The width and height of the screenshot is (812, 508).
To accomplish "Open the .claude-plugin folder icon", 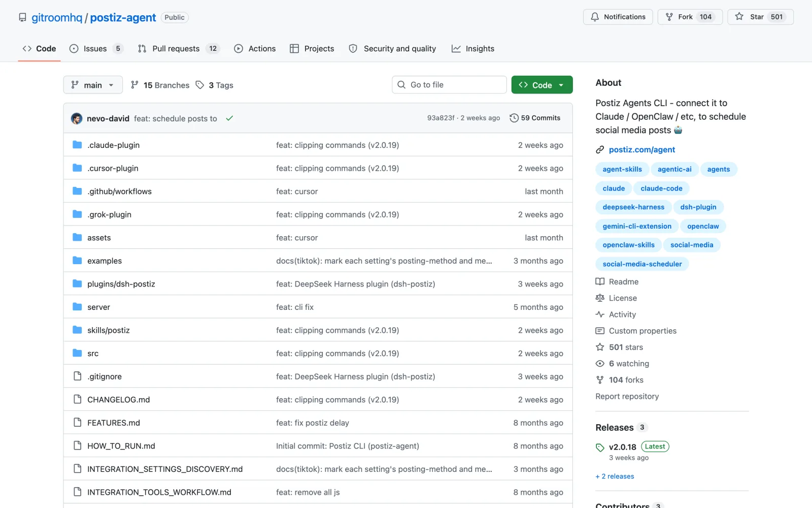I will pyautogui.click(x=77, y=145).
